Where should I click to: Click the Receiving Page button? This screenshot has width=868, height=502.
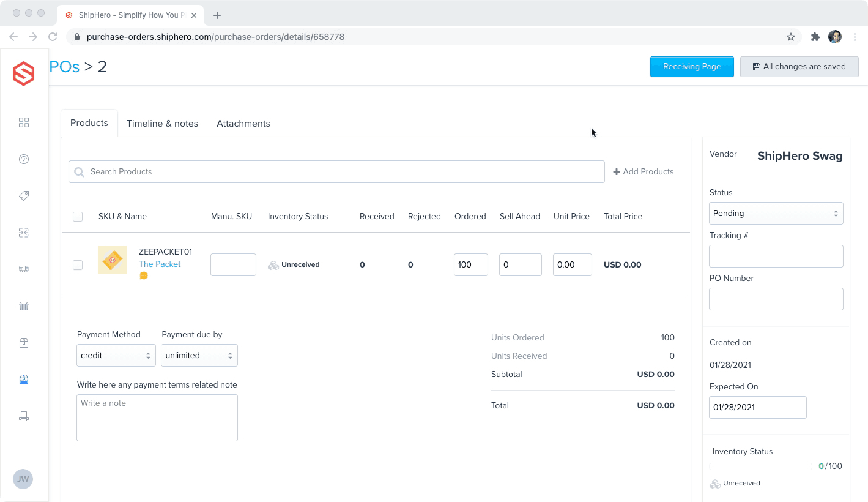(x=692, y=67)
